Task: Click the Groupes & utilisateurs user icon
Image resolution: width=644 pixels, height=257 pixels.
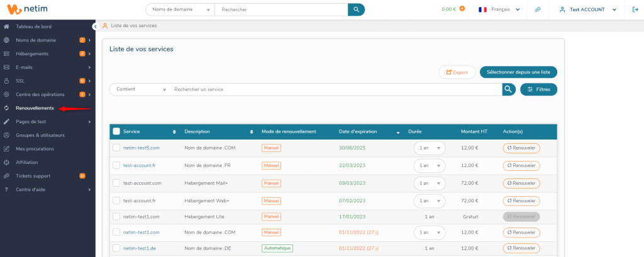Action: (x=6, y=135)
